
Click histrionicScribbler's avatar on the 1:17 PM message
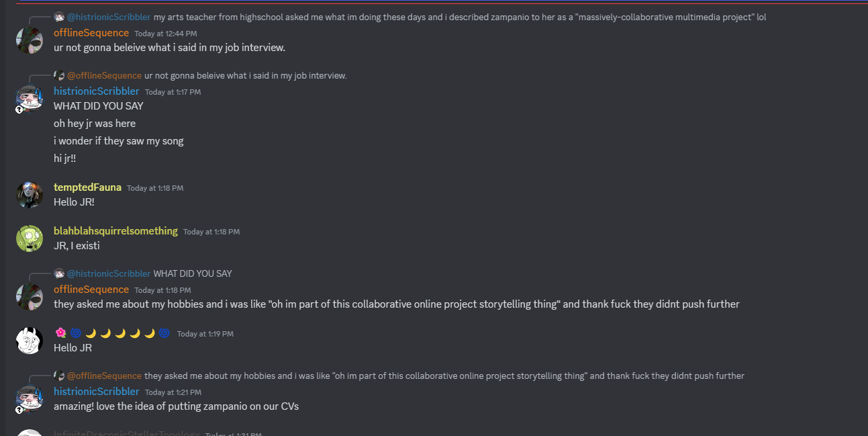[30, 98]
